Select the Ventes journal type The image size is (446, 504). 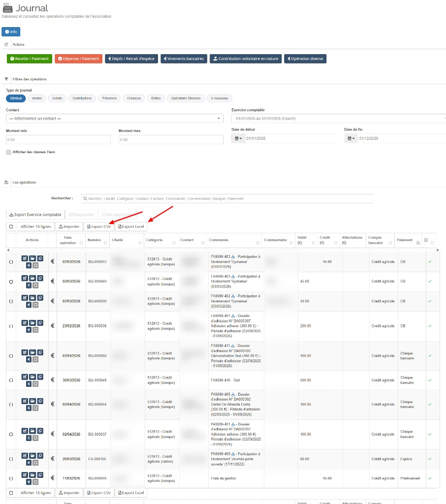tap(37, 98)
